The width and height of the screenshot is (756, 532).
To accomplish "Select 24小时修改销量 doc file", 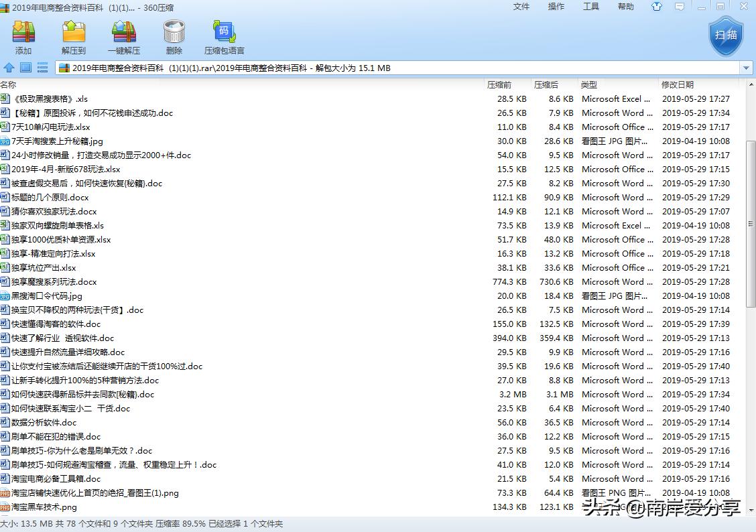I will 101,155.
